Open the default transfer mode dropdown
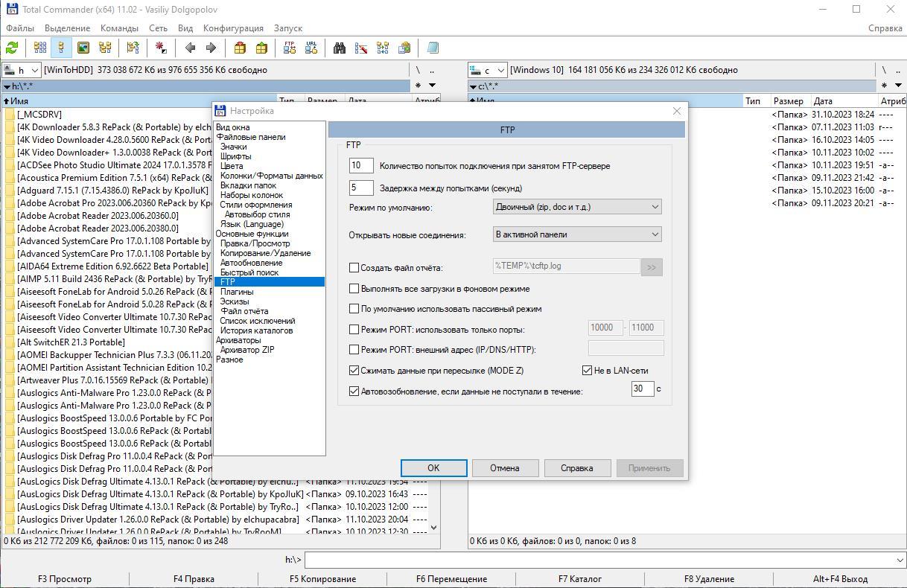Viewport: 907px width, 588px height. [x=577, y=207]
